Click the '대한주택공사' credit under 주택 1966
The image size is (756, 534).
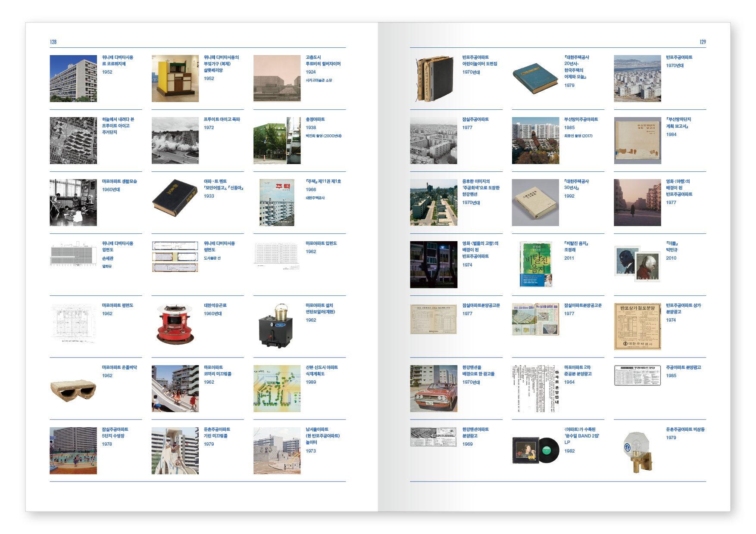(x=315, y=198)
